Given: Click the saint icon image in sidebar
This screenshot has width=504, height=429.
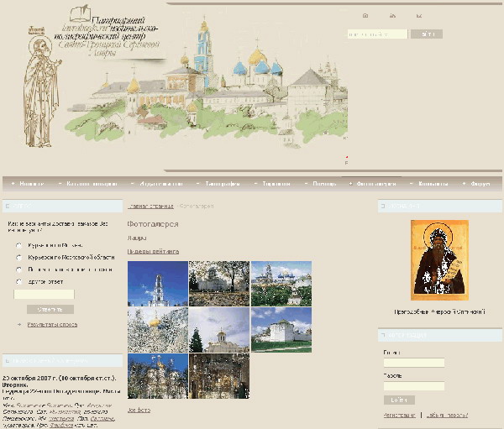Looking at the screenshot, I should pos(439,260).
